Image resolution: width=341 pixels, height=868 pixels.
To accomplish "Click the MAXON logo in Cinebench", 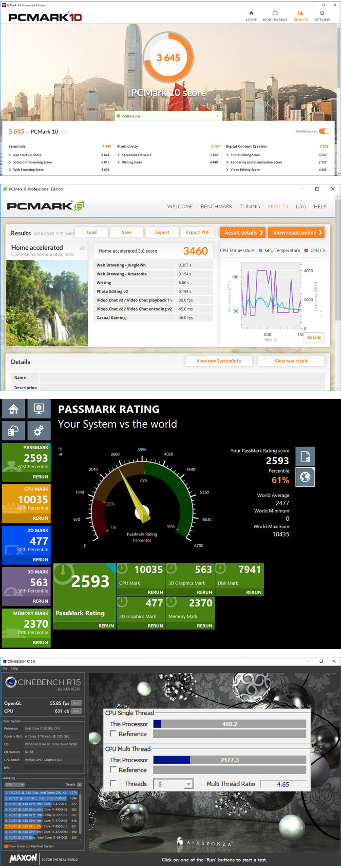I will click(x=23, y=858).
